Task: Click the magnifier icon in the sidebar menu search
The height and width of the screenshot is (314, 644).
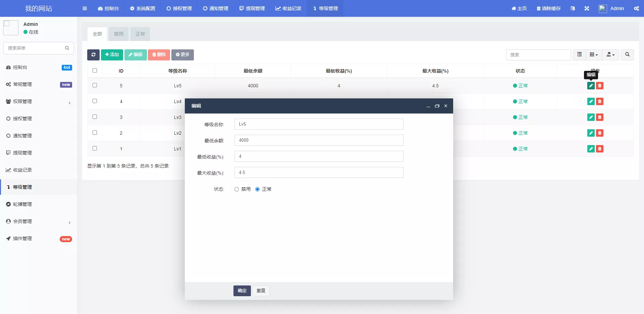Action: pyautogui.click(x=67, y=48)
